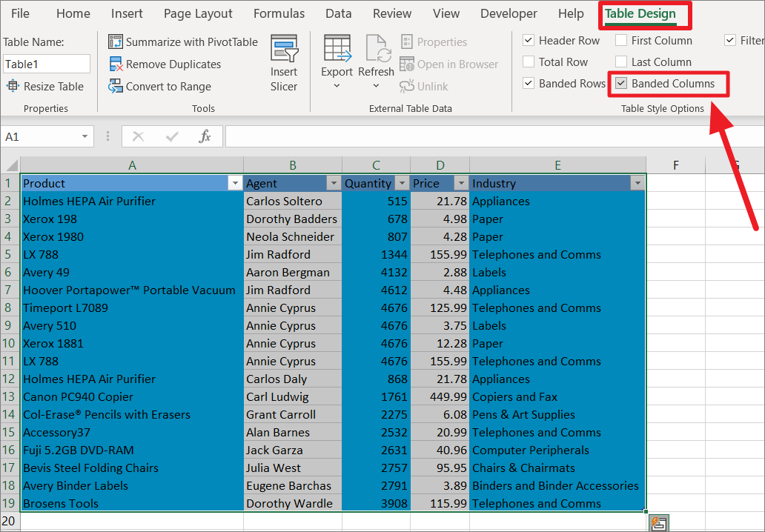Click the Insert Function fx icon
This screenshot has width=765, height=532.
coord(205,136)
